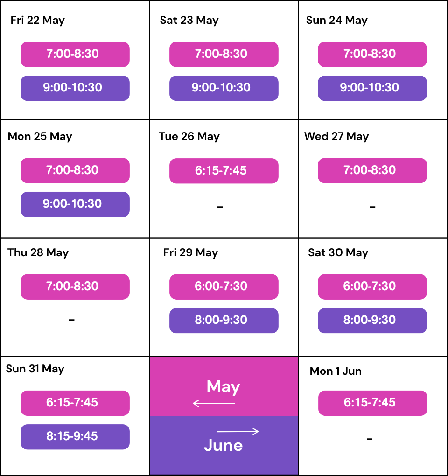Image resolution: width=448 pixels, height=476 pixels.
Task: Click Mon 25 May 9:00-10:30 slot
Action: (75, 204)
